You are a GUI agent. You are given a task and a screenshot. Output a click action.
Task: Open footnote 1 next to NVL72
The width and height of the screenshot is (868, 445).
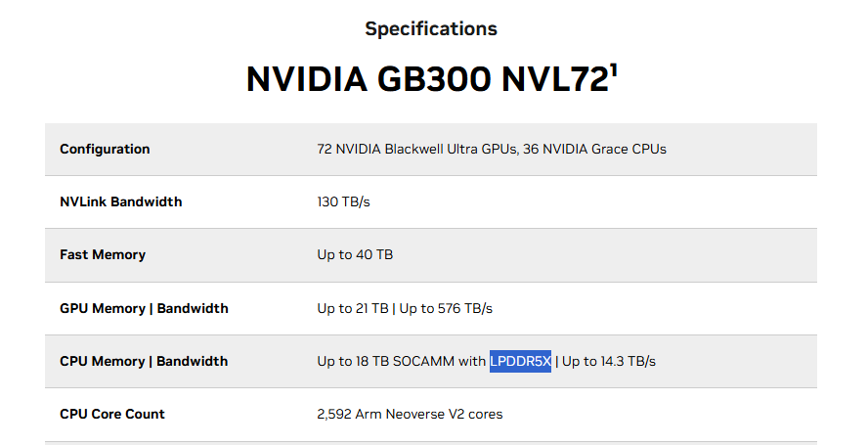coord(613,68)
